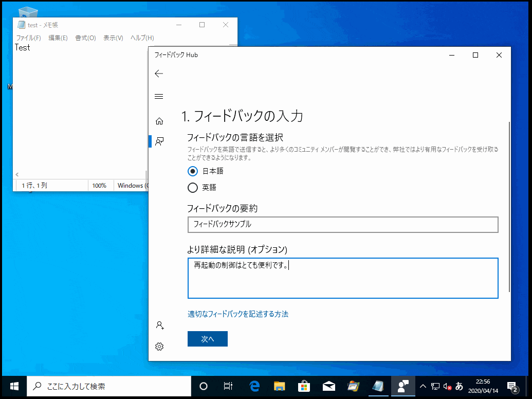Maximize the Feedback Hub window
Screen dimensions: 532x399
[475, 55]
